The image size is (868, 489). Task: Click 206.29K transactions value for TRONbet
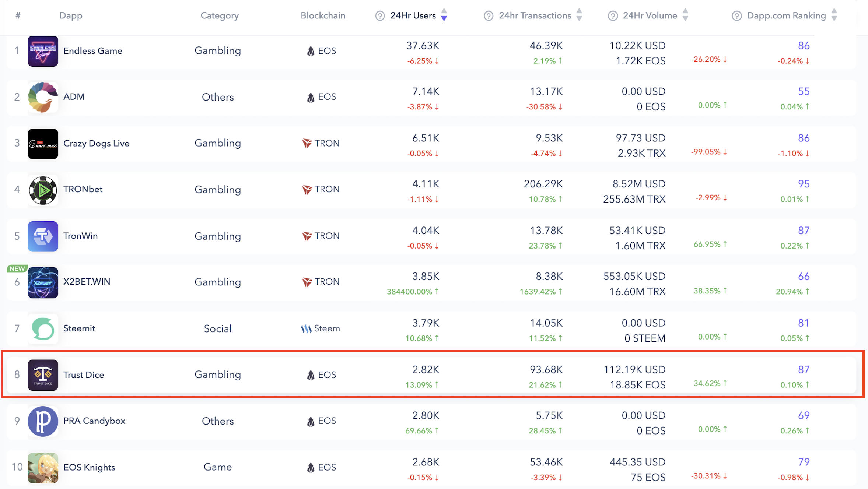click(543, 184)
